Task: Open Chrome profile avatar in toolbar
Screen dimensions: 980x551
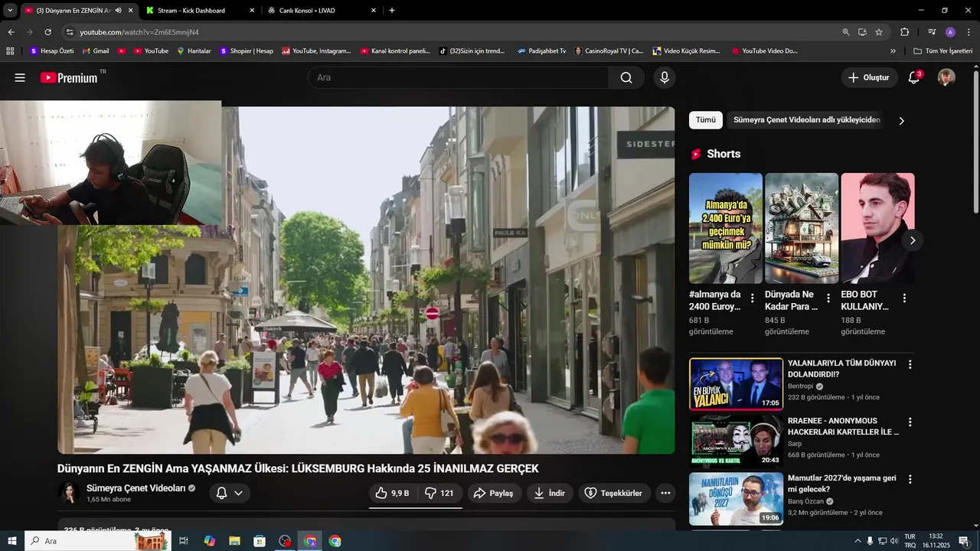Action: coord(950,32)
